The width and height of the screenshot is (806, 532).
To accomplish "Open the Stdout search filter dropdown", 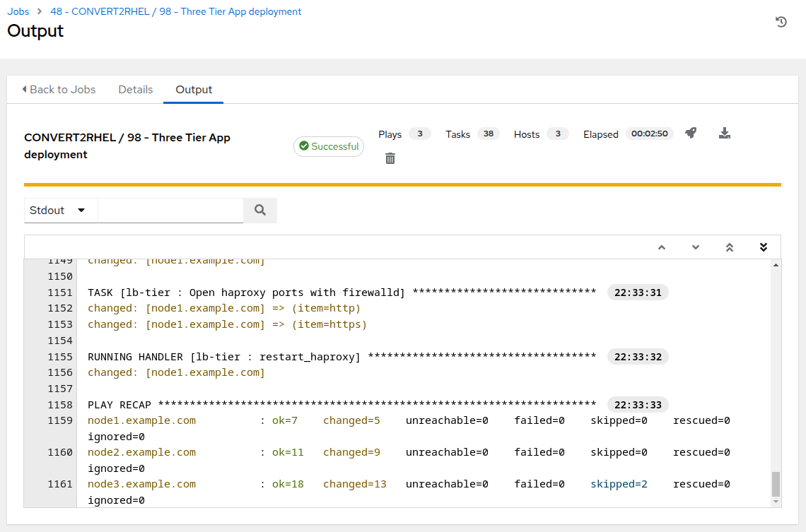I will (x=61, y=211).
